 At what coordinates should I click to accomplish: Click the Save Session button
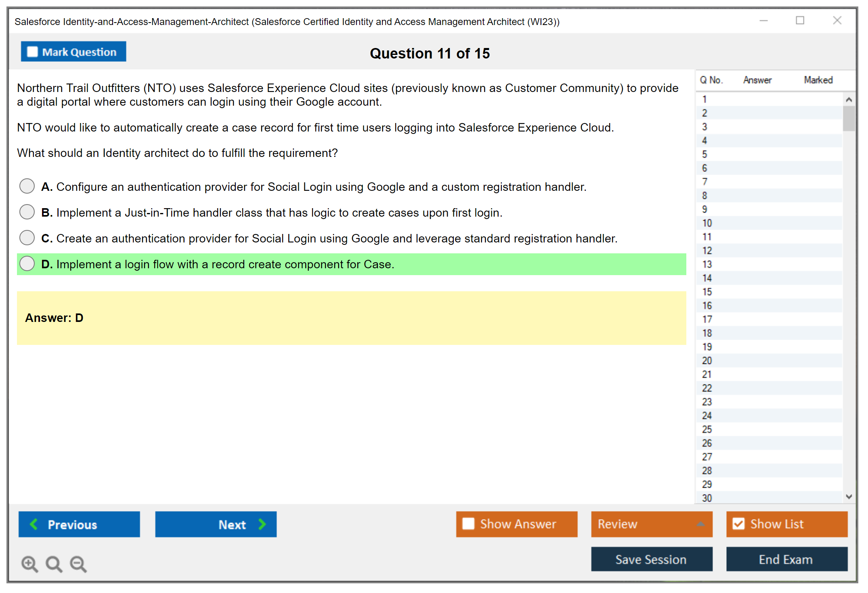[651, 559]
